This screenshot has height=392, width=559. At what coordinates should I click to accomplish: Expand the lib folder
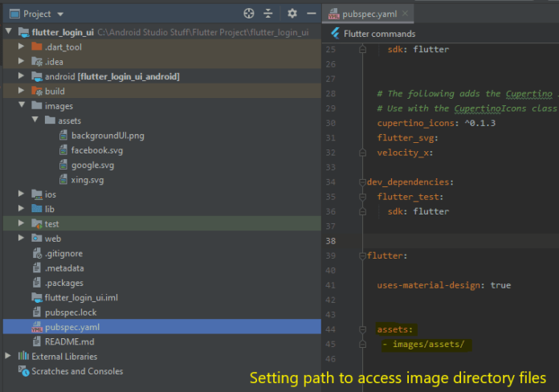[22, 209]
